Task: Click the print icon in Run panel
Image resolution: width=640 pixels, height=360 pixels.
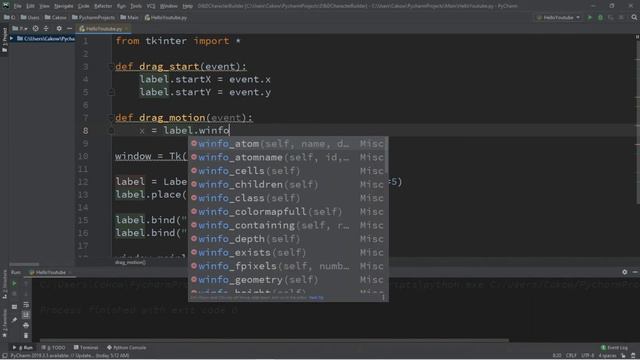Action: (26, 325)
